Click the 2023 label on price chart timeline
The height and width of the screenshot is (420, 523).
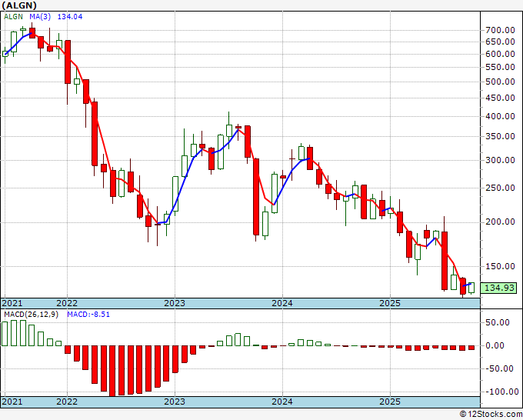click(175, 303)
